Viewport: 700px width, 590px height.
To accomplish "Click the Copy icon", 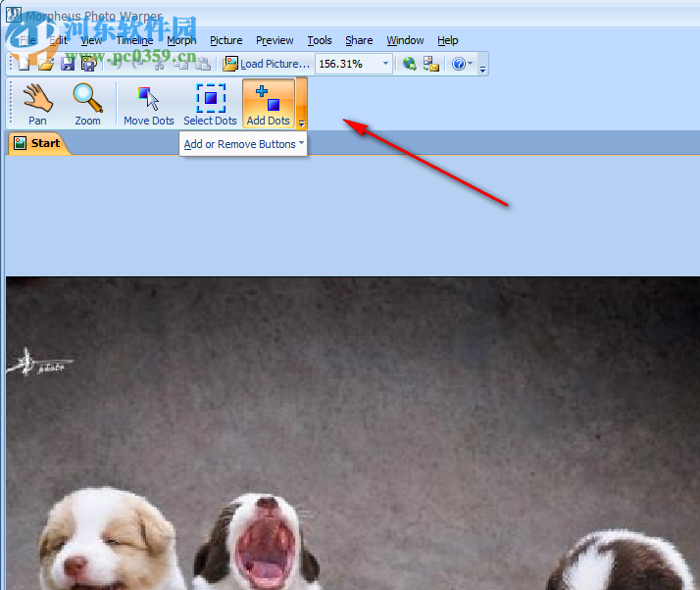I will click(181, 64).
